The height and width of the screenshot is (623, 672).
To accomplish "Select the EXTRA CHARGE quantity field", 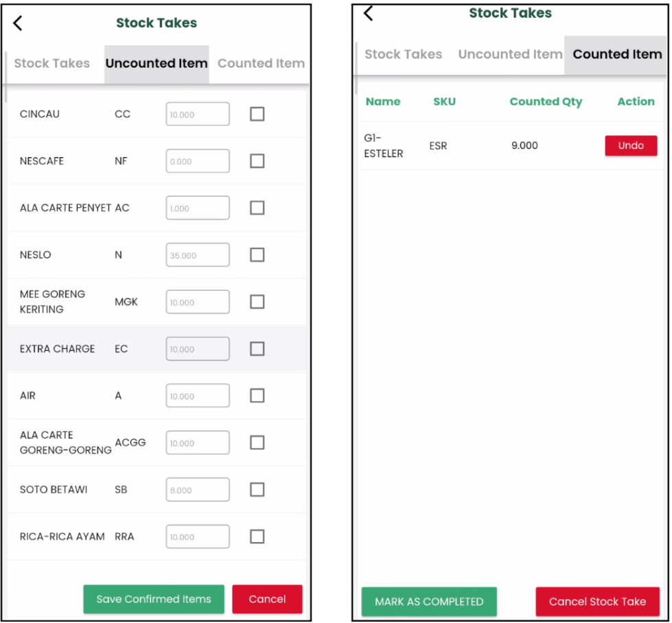I will 198,349.
